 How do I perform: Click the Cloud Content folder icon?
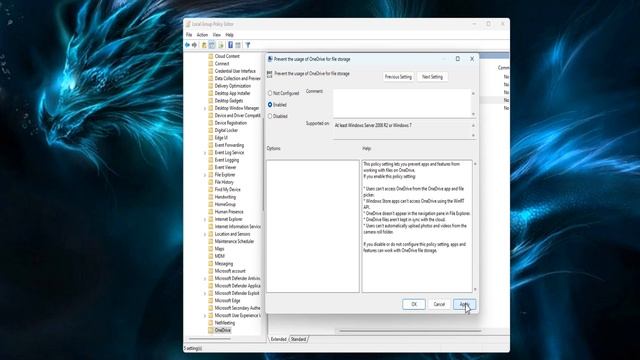(211, 56)
